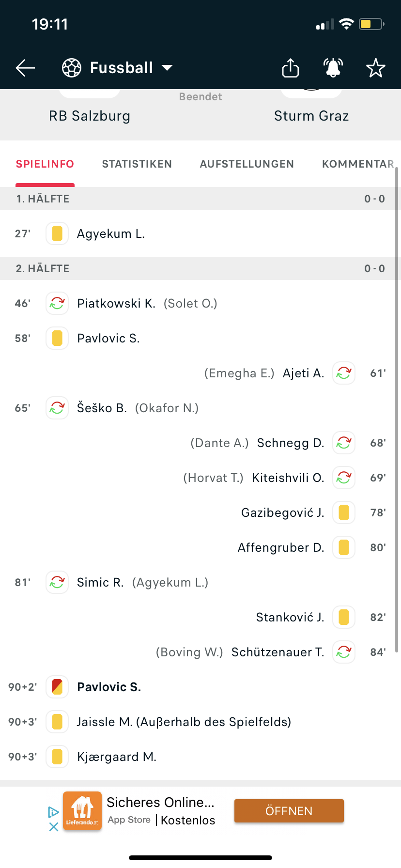Tap the back arrow icon

25,68
